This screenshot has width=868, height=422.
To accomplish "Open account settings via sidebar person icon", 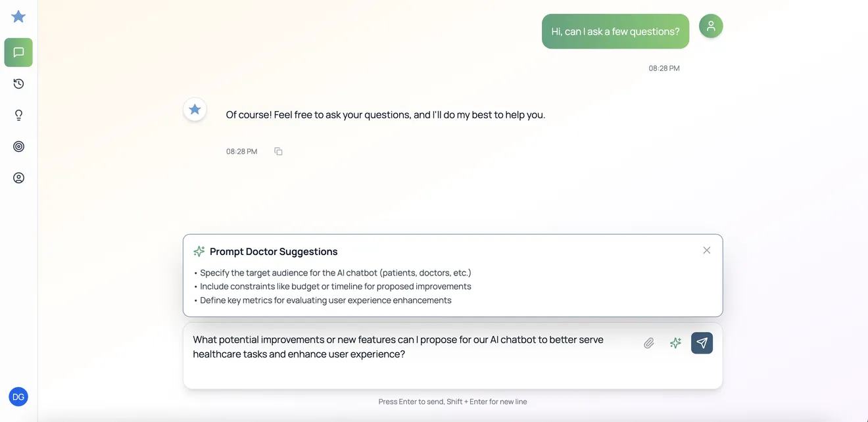I will [18, 177].
